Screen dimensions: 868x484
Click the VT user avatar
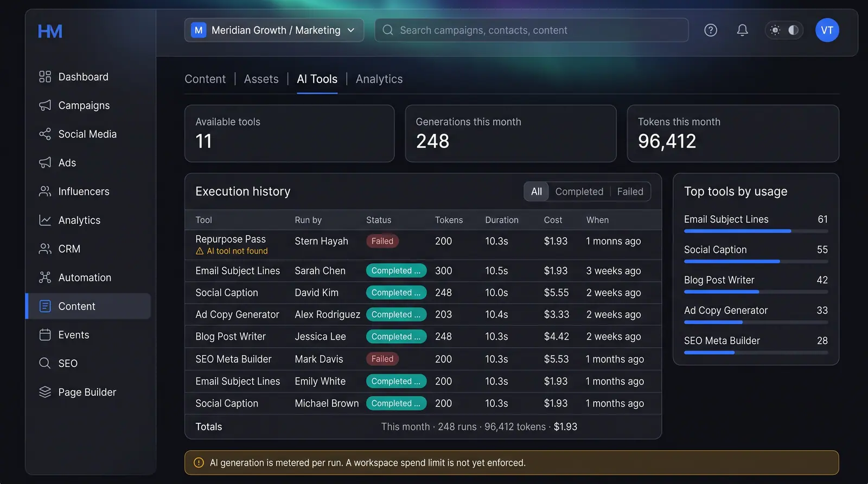pos(827,30)
